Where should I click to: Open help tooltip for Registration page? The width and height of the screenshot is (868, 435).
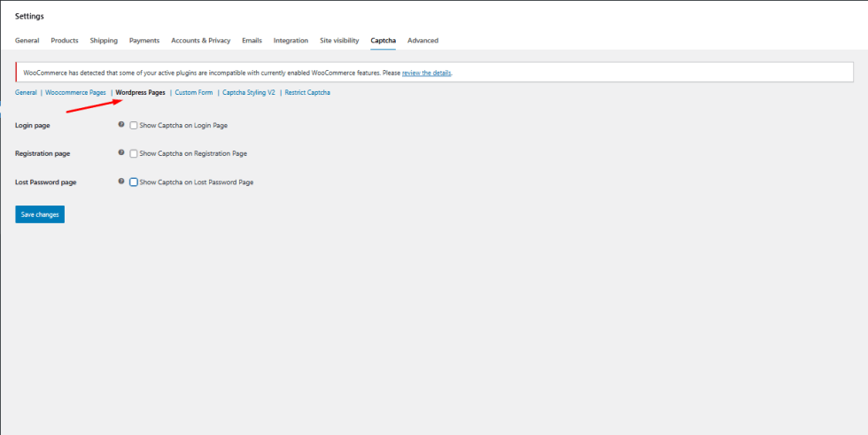pos(121,152)
